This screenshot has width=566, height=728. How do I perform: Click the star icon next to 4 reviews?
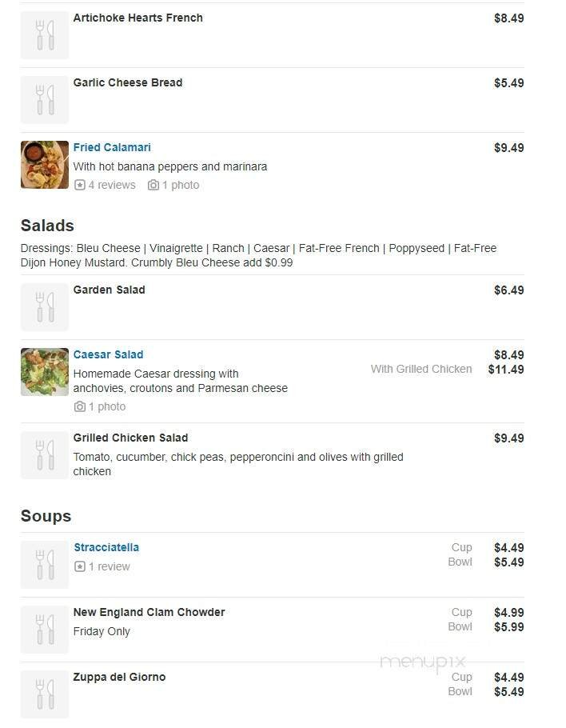click(x=78, y=185)
